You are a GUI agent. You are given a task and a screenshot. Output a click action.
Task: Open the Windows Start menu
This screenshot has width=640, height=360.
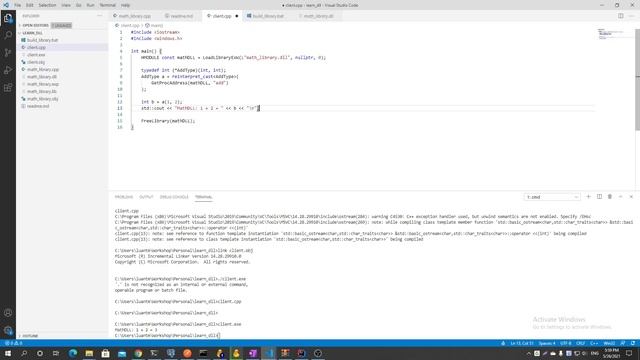pos(8,353)
